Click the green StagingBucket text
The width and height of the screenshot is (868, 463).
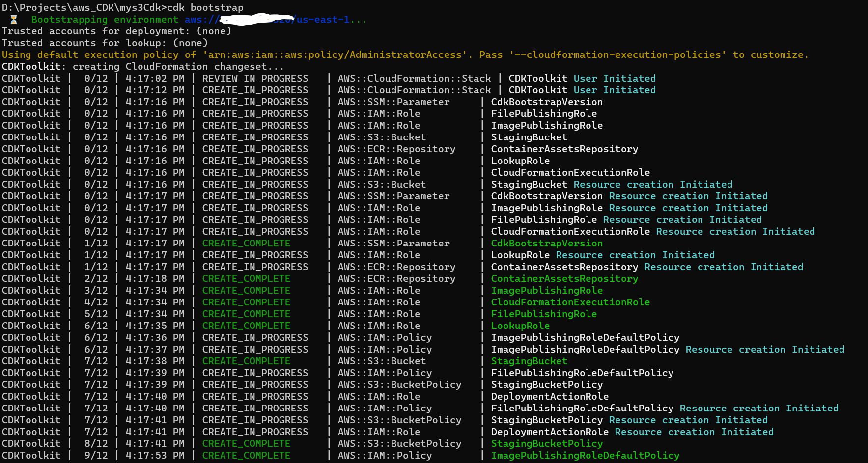[529, 361]
